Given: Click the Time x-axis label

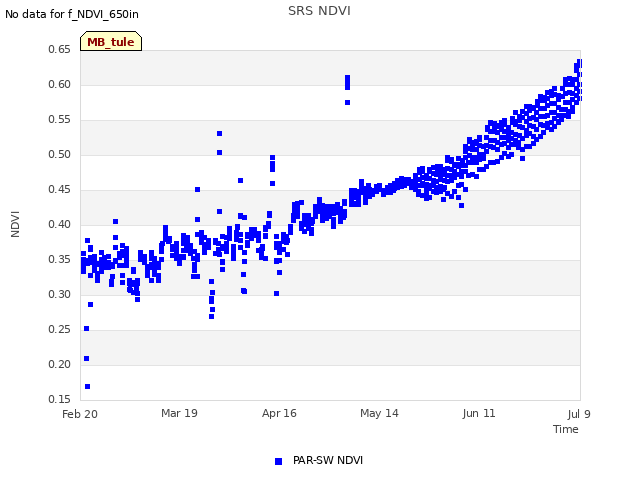Looking at the screenshot, I should (566, 429).
